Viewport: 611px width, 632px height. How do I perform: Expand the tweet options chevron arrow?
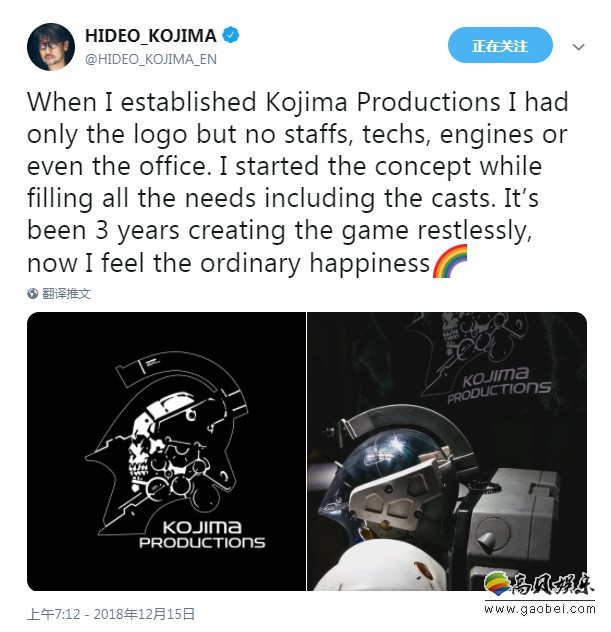click(x=578, y=47)
